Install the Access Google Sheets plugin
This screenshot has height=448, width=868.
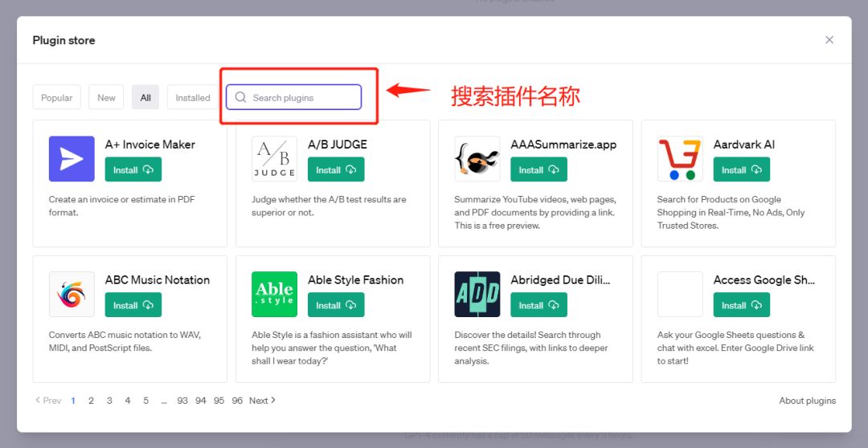click(x=741, y=305)
